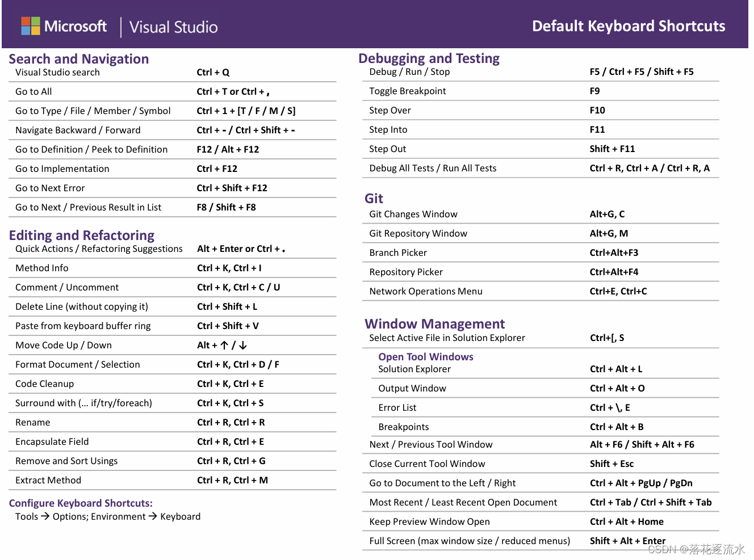Click the Debug / Run / Stop label
This screenshot has width=754, height=560.
pyautogui.click(x=409, y=72)
